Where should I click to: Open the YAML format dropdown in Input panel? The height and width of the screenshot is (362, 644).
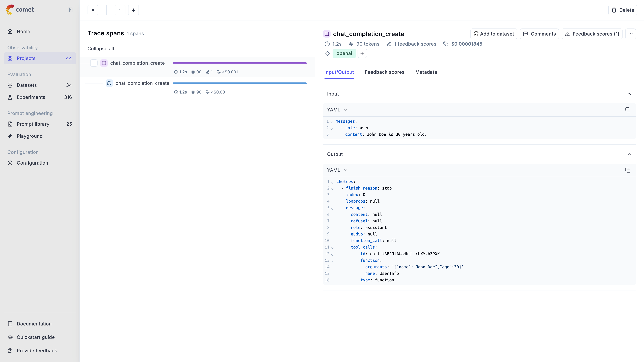(x=337, y=110)
